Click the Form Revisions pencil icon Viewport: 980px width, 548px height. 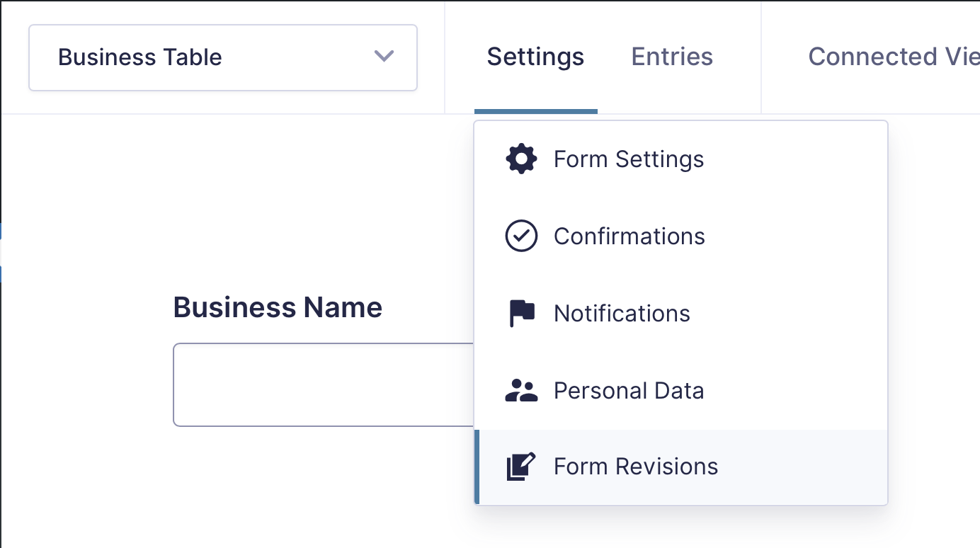(x=521, y=467)
